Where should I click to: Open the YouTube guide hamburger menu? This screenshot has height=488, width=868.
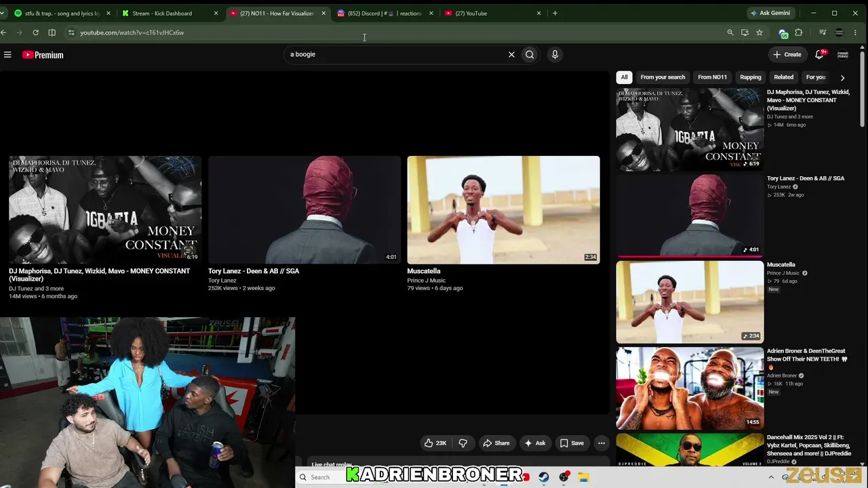[x=7, y=55]
